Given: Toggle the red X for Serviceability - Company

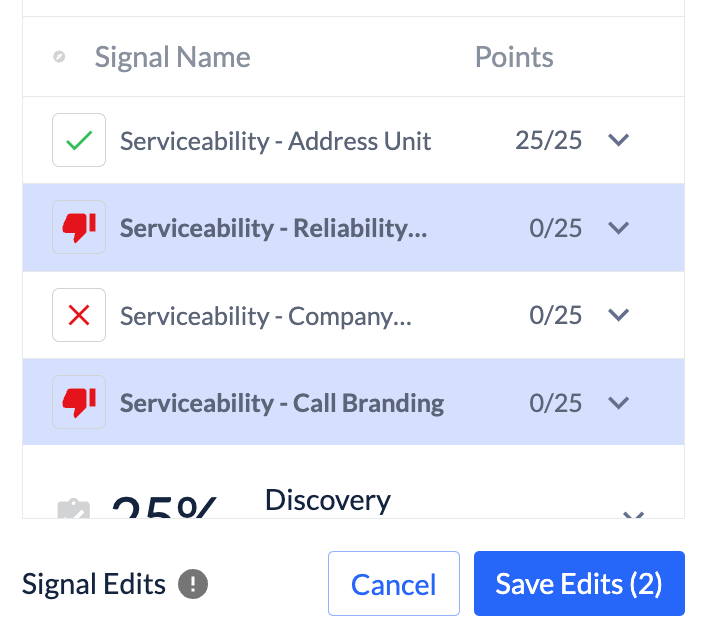Looking at the screenshot, I should (79, 316).
